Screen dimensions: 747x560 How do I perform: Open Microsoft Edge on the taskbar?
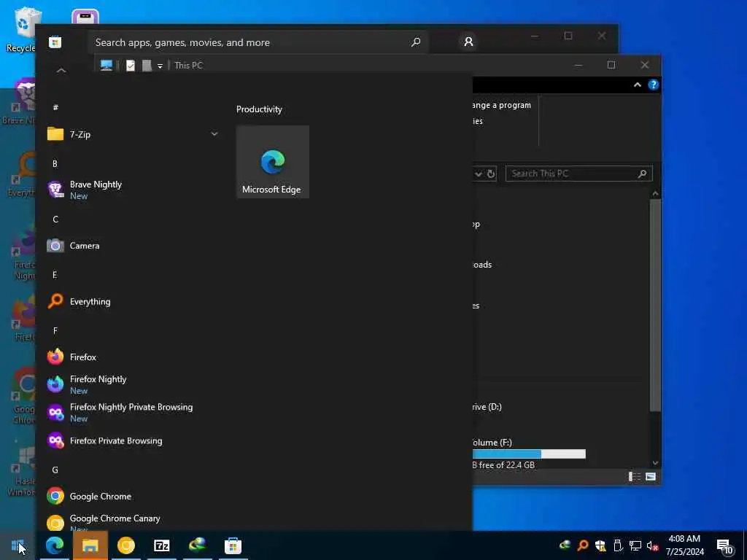click(54, 545)
